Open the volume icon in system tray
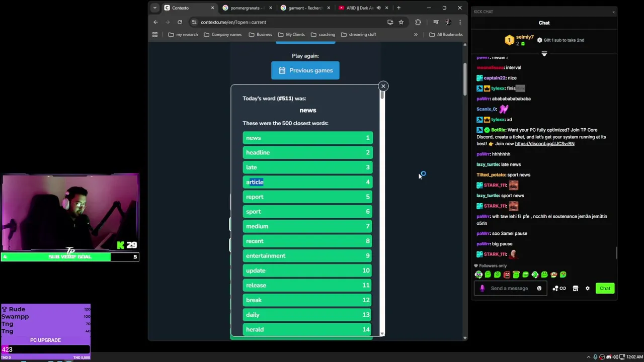644x362 pixels. [x=615, y=357]
